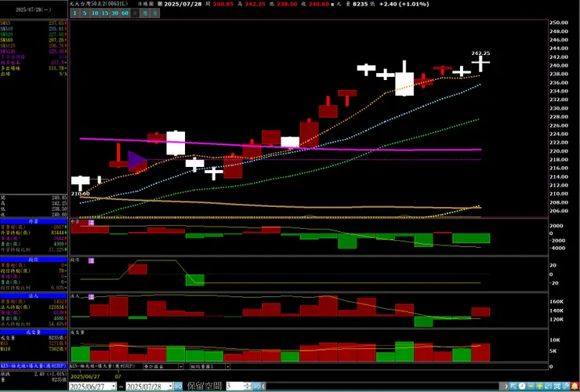The width and height of the screenshot is (580, 392).
Task: Select the 外資 blue panel header
Action: point(34,221)
